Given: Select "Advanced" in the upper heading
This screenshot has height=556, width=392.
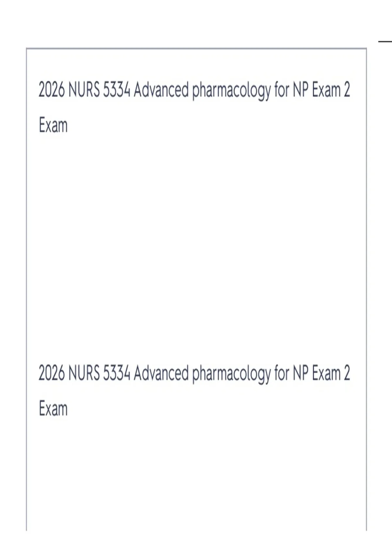Looking at the screenshot, I should (161, 90).
